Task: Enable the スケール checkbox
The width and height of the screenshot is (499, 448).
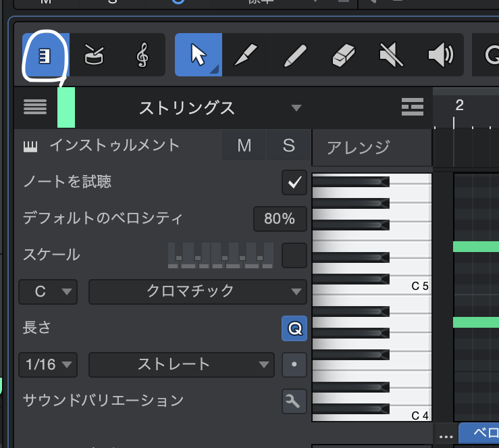Action: click(294, 255)
